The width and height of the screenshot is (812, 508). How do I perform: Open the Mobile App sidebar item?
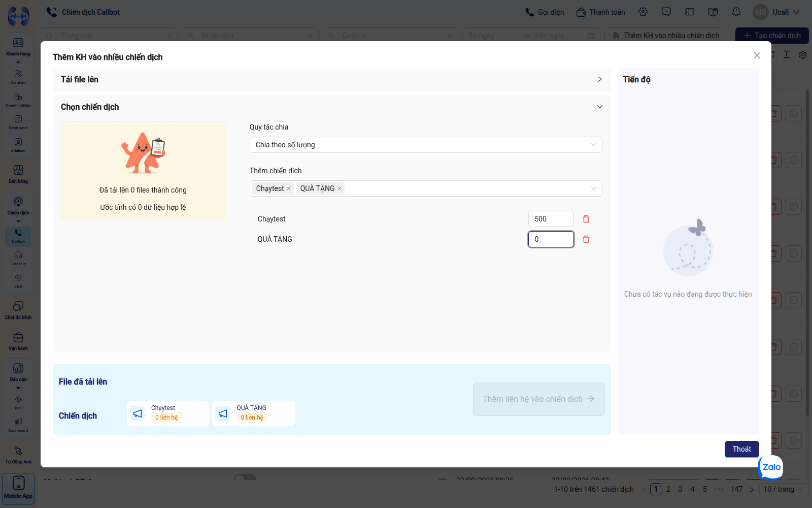[18, 488]
